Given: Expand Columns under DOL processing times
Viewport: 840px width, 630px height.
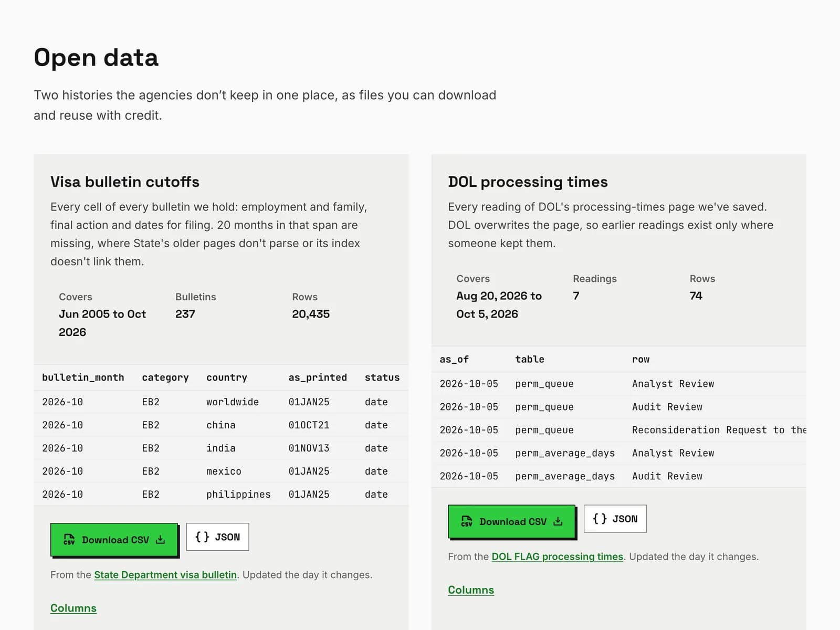Looking at the screenshot, I should (471, 590).
